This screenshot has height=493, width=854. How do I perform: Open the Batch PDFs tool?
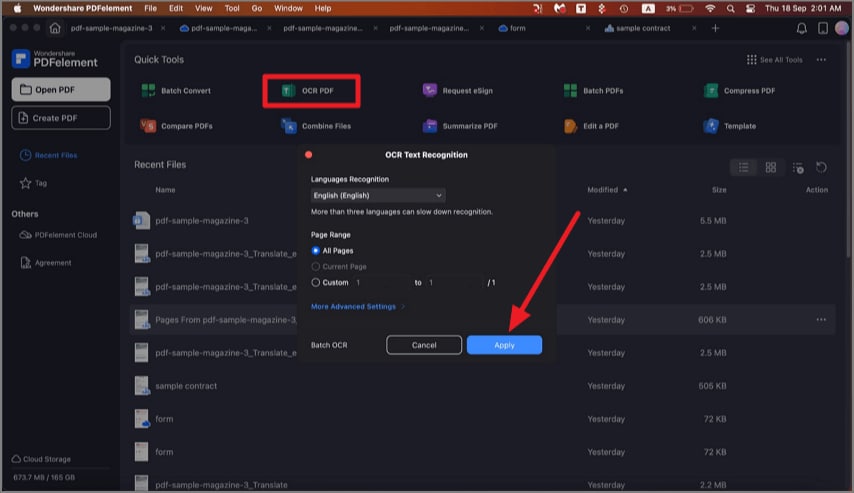pos(593,90)
